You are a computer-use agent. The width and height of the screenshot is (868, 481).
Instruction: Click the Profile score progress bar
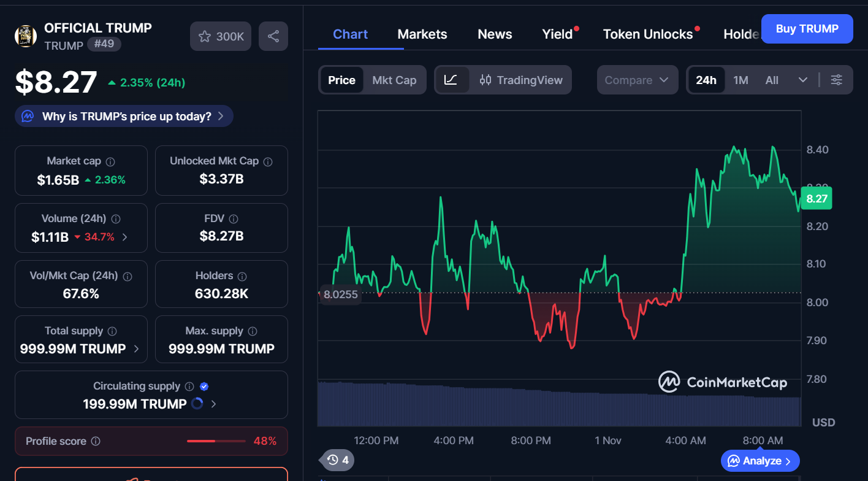[x=216, y=441]
